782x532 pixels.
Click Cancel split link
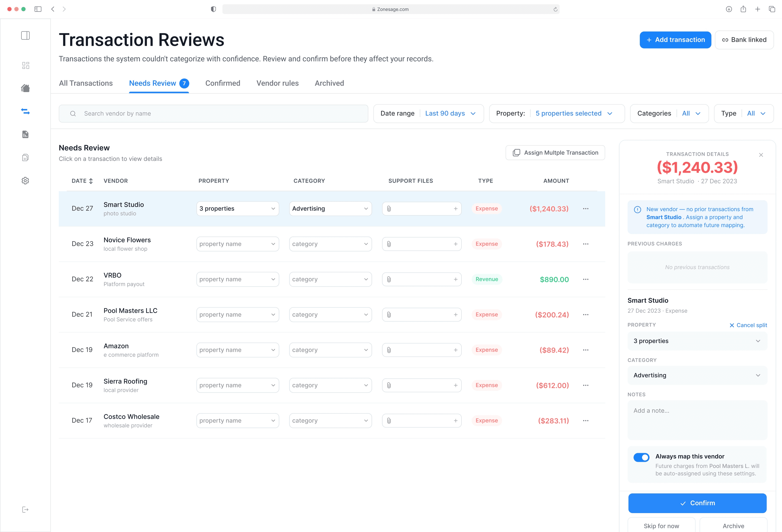point(748,325)
